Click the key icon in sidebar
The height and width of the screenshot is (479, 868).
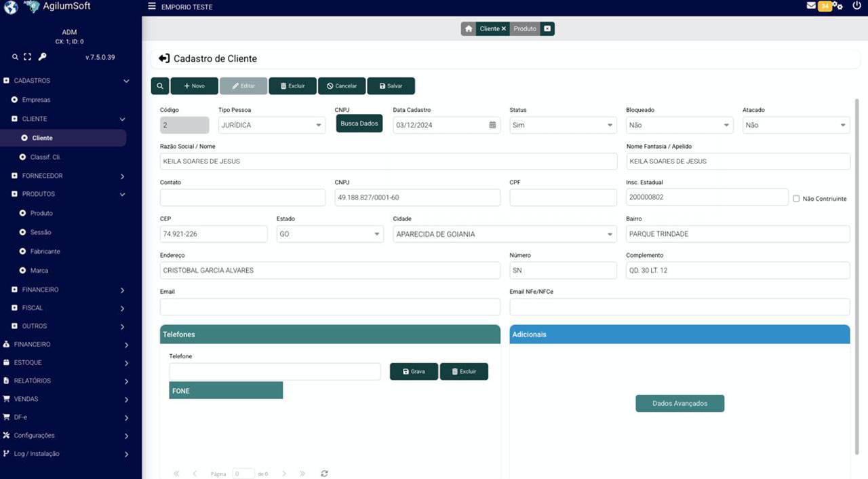pyautogui.click(x=42, y=57)
